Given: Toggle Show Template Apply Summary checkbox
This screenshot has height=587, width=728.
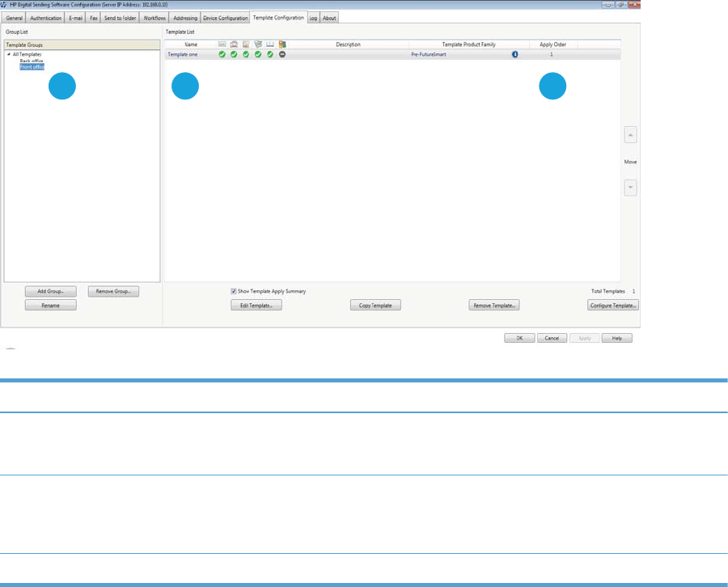Looking at the screenshot, I should [234, 291].
